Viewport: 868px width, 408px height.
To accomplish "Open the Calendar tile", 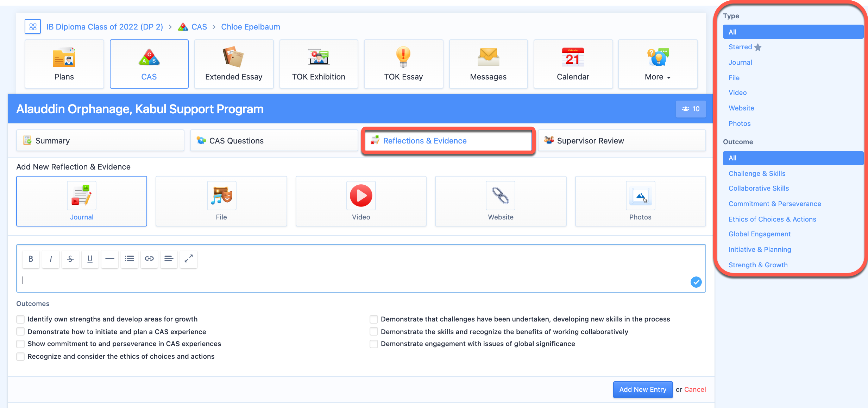I will click(573, 64).
